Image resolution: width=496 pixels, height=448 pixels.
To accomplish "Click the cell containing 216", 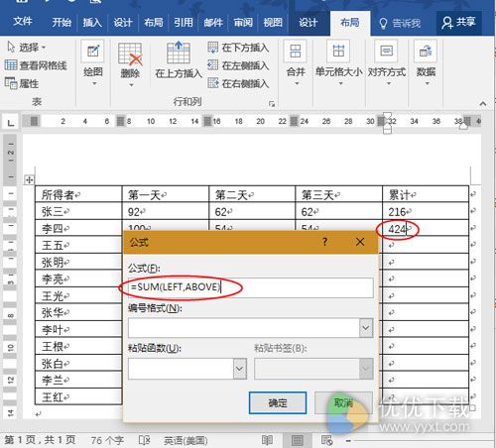I will pos(426,211).
